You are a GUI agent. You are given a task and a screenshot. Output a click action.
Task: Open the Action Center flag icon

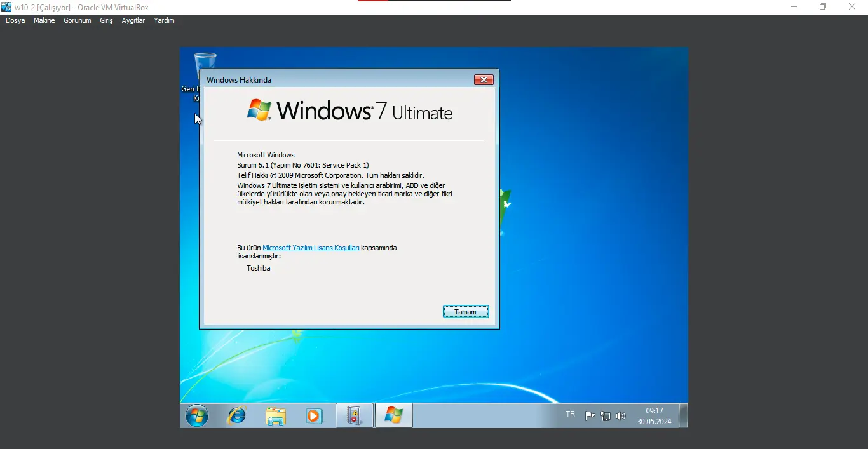590,416
